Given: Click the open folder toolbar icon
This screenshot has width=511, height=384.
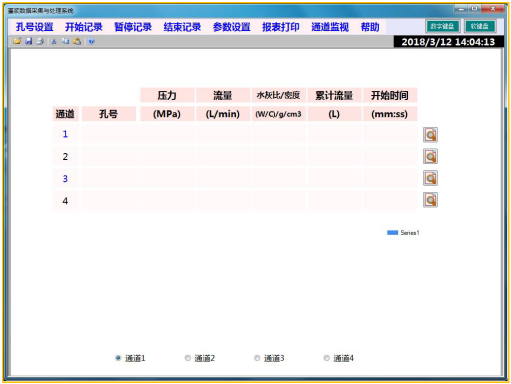Looking at the screenshot, I should [17, 41].
